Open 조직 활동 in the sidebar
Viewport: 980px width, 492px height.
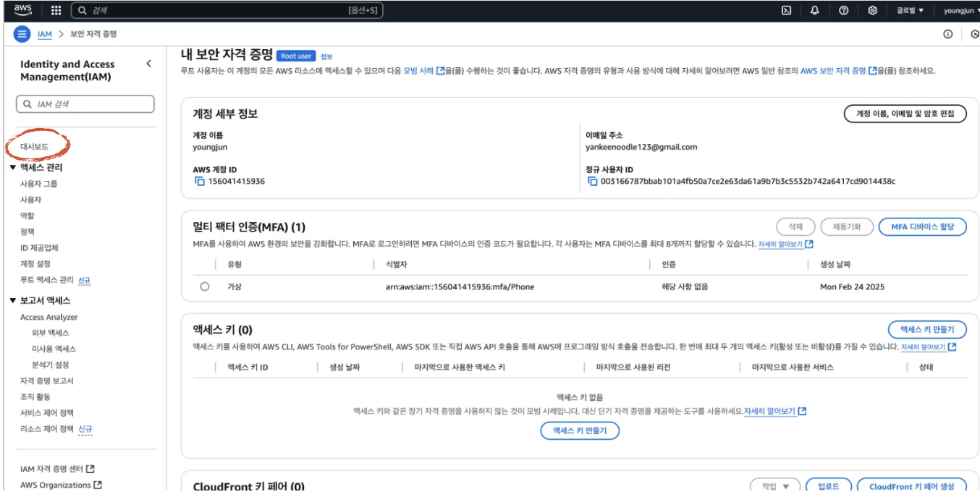coord(35,396)
